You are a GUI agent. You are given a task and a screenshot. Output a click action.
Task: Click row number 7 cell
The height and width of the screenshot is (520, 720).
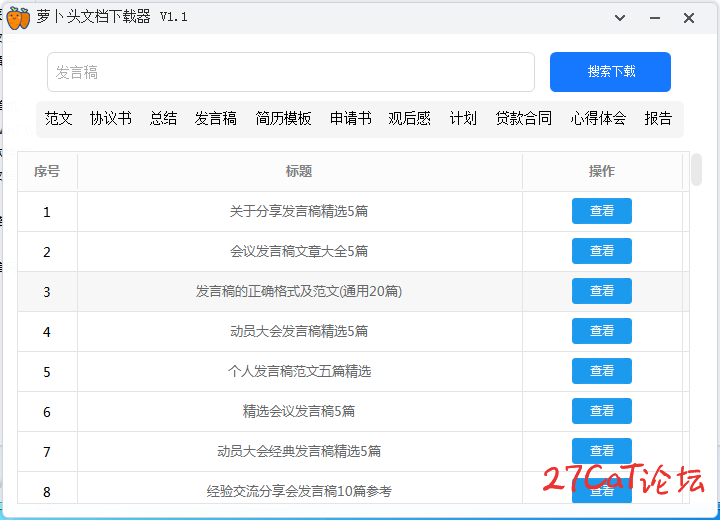click(x=47, y=452)
